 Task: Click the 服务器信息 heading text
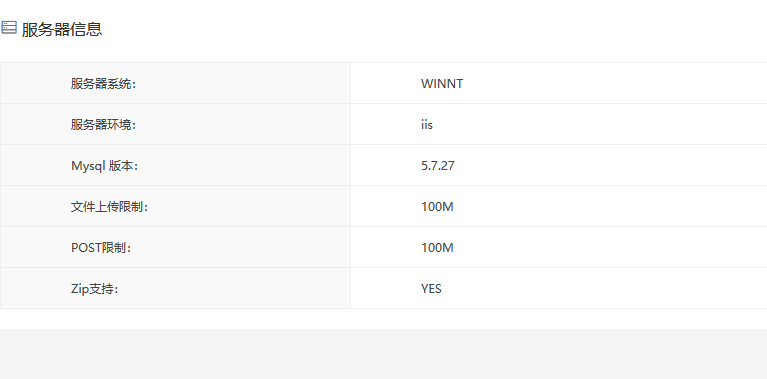pos(62,29)
